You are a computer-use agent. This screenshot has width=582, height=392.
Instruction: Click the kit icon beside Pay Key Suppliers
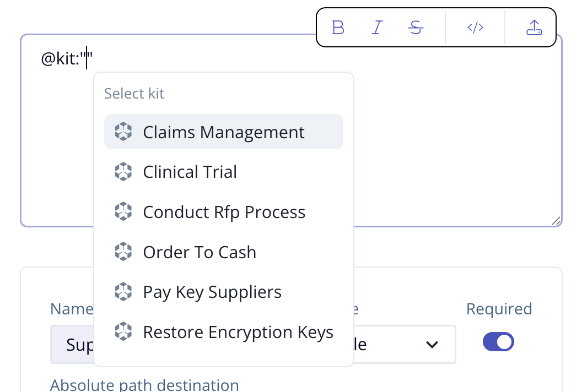(x=123, y=292)
